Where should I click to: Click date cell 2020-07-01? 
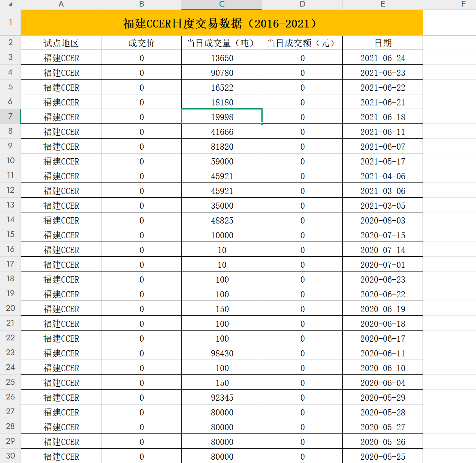point(382,265)
